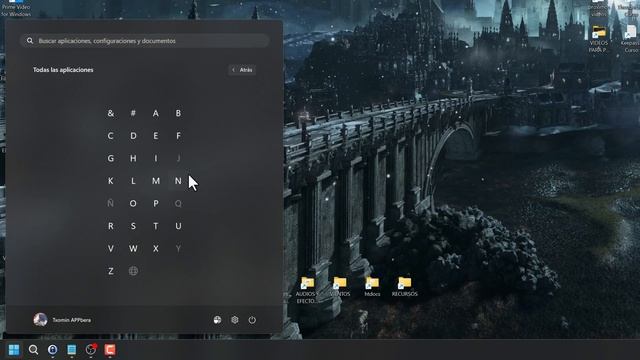
Task: Open Settings via the gear icon
Action: pyautogui.click(x=235, y=320)
